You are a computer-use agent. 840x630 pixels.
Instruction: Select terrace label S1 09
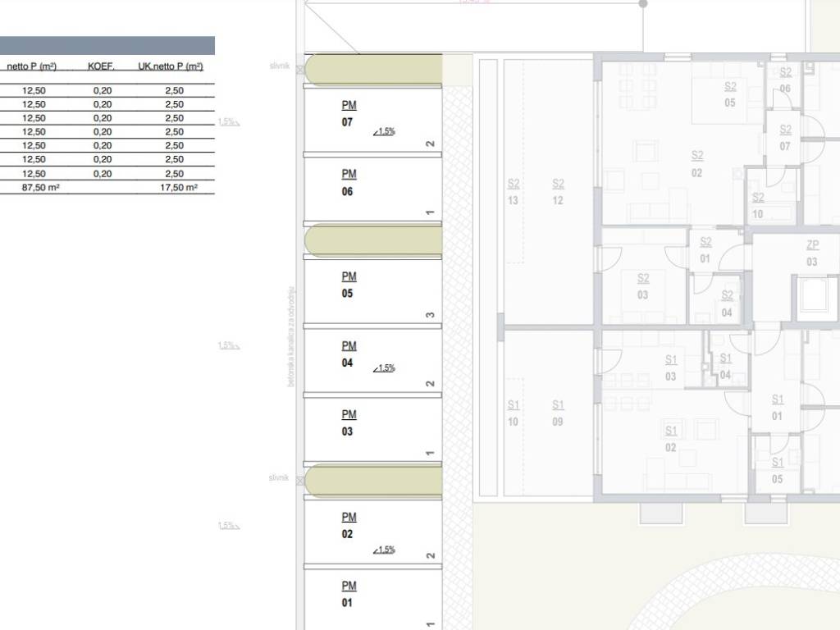tap(558, 413)
